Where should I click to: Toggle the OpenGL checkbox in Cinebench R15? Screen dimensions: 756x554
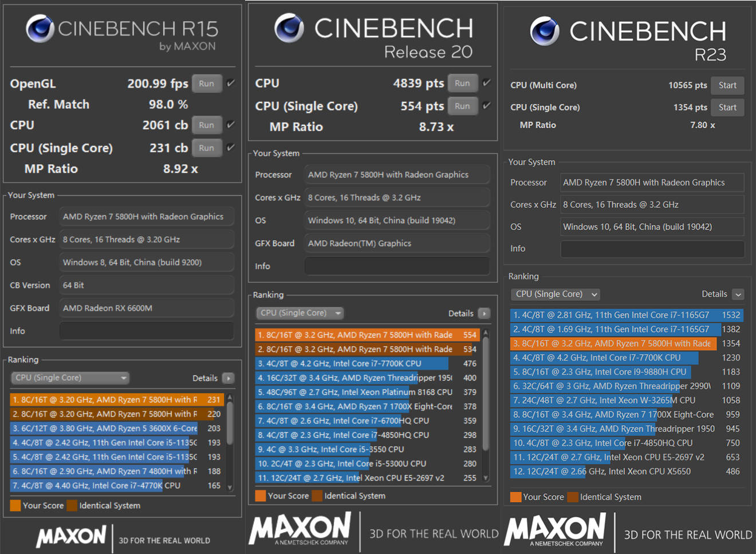pyautogui.click(x=231, y=83)
